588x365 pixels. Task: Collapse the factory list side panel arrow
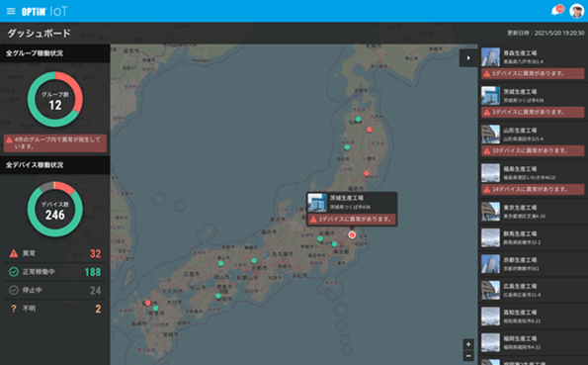click(x=468, y=57)
